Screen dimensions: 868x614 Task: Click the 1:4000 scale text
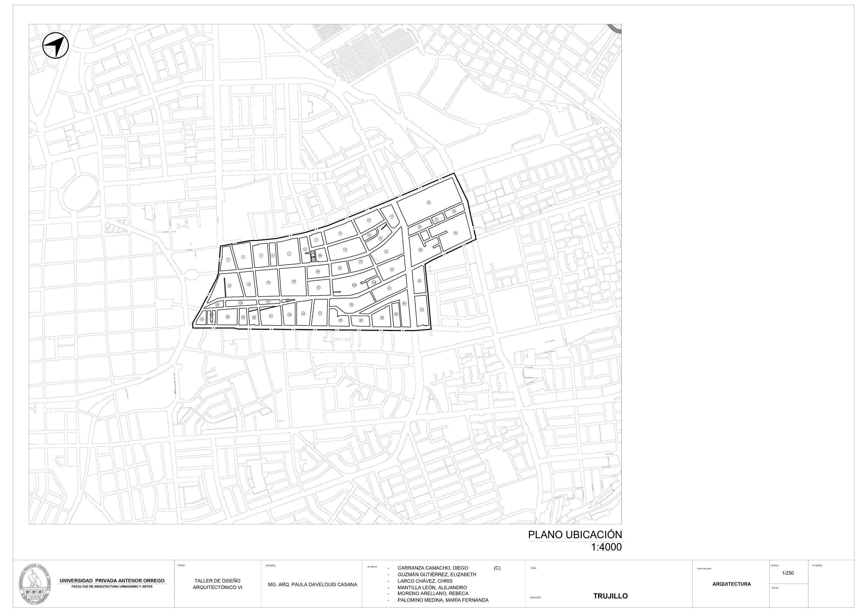pos(606,547)
